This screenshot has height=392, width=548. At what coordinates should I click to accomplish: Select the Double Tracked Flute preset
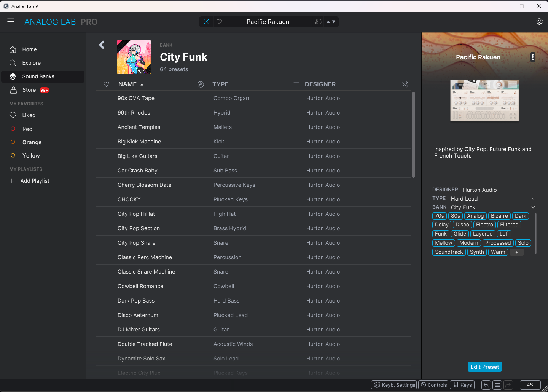[253, 344]
